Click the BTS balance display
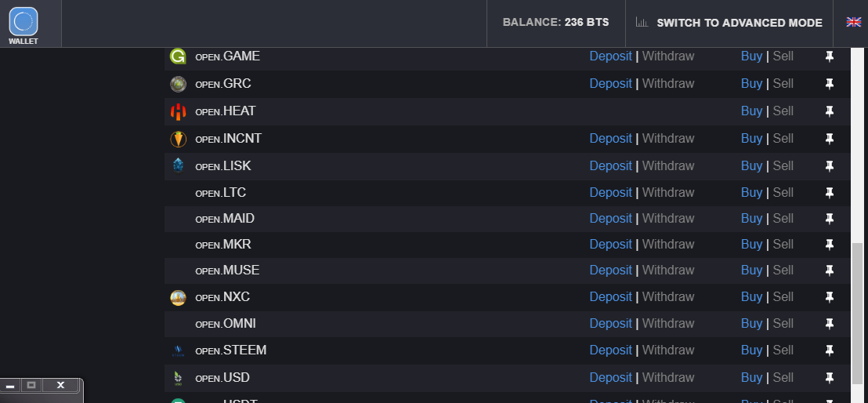Screen dimensions: 868x403 coord(555,23)
